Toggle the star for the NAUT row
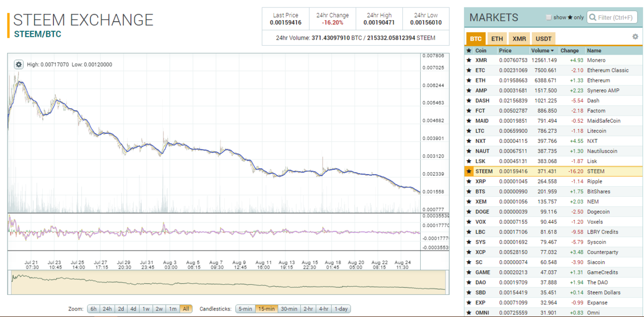The image size is (644, 317). [x=469, y=151]
